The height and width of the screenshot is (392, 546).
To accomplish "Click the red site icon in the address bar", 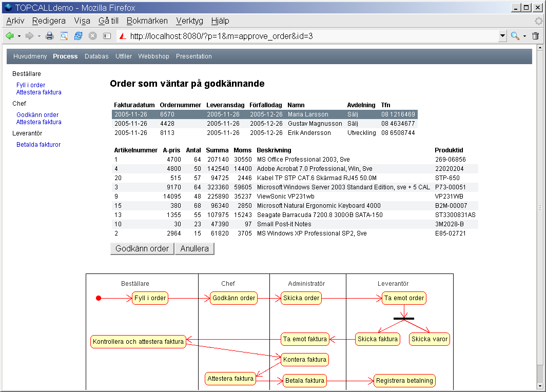I will pos(123,36).
